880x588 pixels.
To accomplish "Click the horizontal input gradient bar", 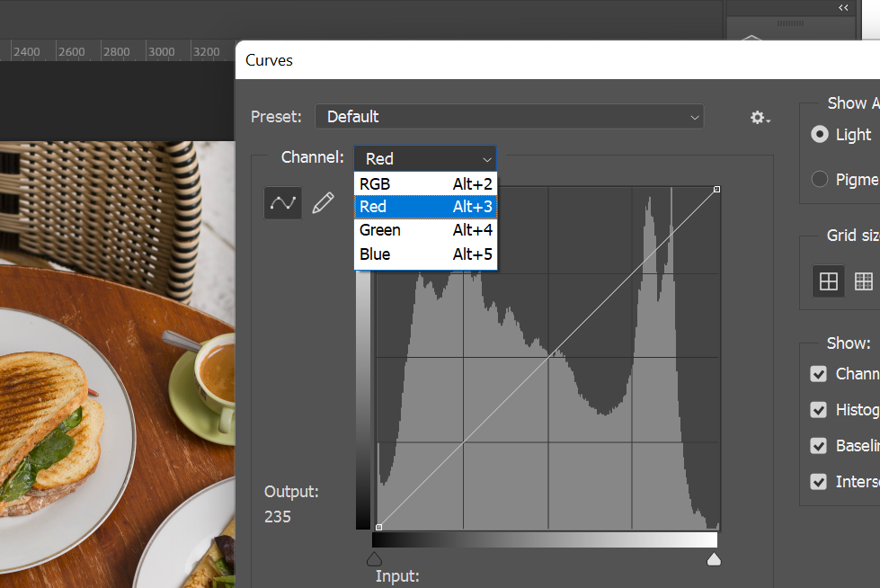I will [x=545, y=539].
